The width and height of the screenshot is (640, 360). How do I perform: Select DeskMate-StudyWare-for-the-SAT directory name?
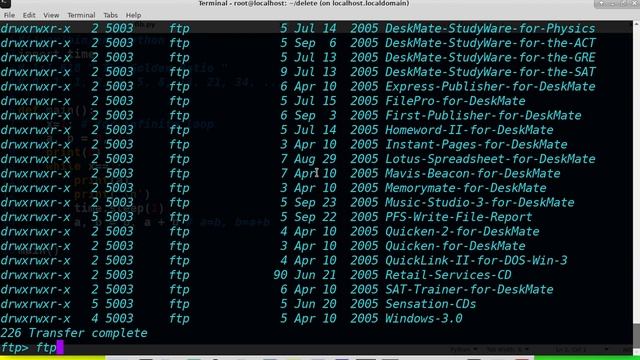[x=490, y=72]
